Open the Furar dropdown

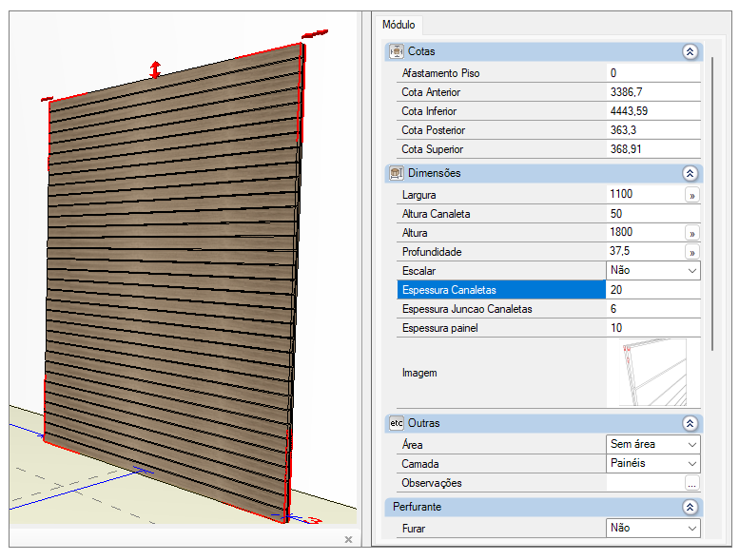tap(691, 528)
